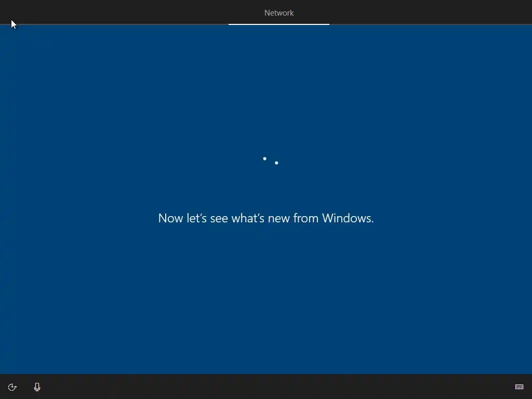Image resolution: width=532 pixels, height=399 pixels.
Task: Select the Network tab
Action: 279,13
